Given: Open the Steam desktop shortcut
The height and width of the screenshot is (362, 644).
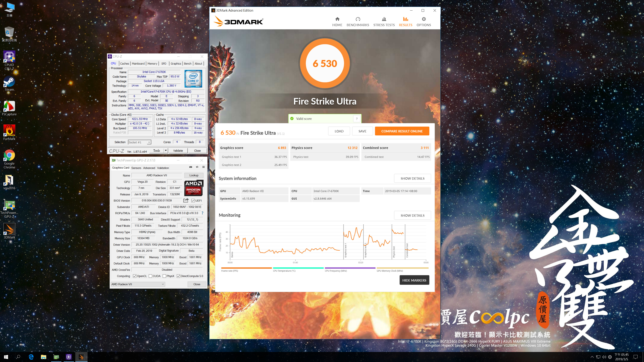Looking at the screenshot, I should 9,83.
